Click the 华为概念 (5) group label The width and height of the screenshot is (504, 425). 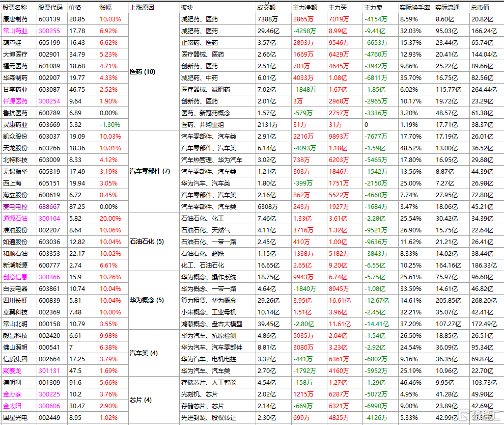[x=147, y=300]
